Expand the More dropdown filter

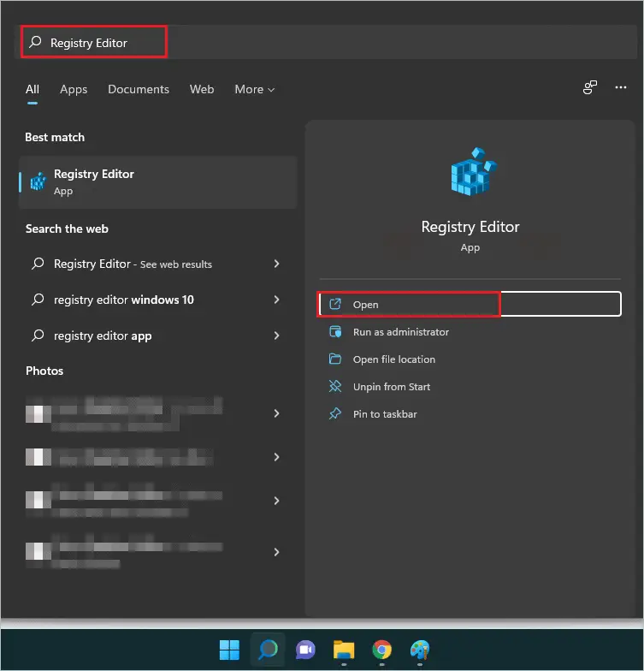click(x=255, y=89)
